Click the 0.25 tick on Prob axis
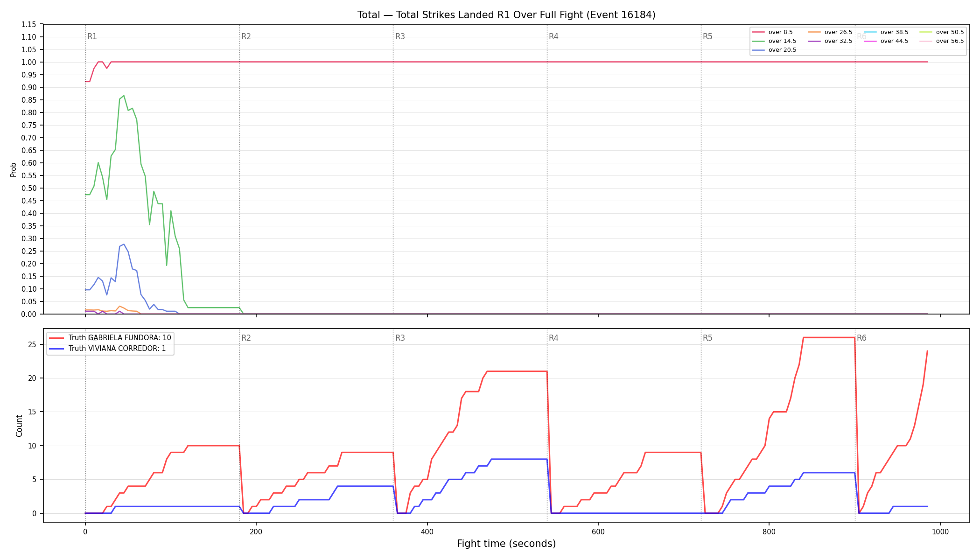980x560 pixels. pyautogui.click(x=29, y=251)
